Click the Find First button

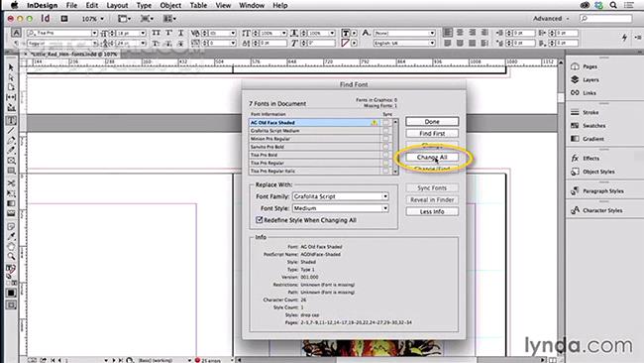pyautogui.click(x=432, y=134)
